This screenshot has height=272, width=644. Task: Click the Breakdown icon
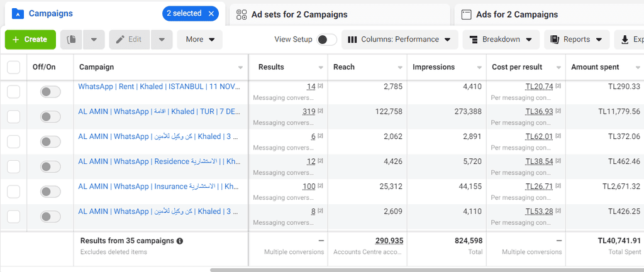[x=474, y=40]
